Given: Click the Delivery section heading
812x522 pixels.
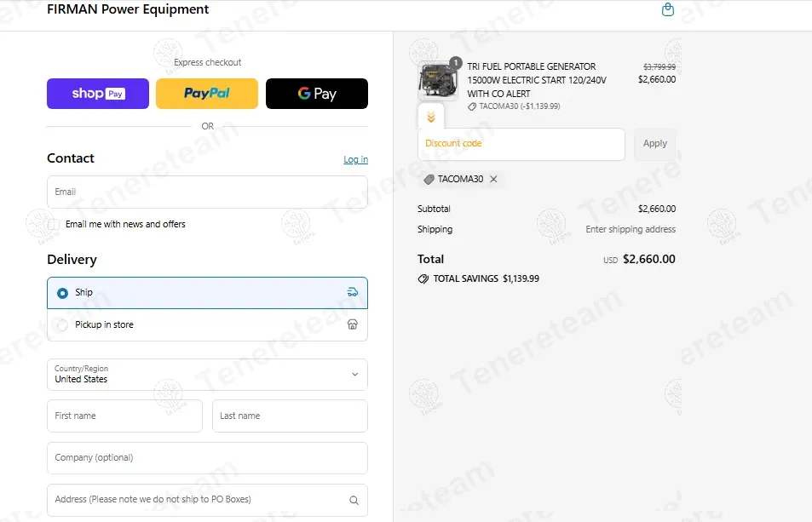Looking at the screenshot, I should (x=72, y=260).
